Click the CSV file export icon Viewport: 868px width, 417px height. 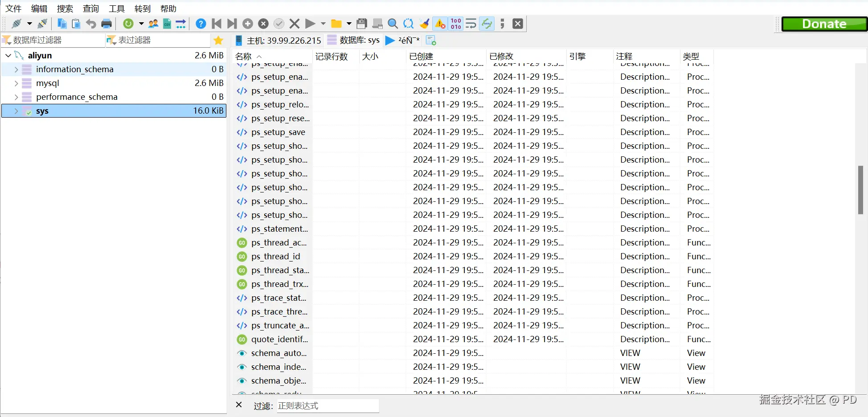click(167, 24)
